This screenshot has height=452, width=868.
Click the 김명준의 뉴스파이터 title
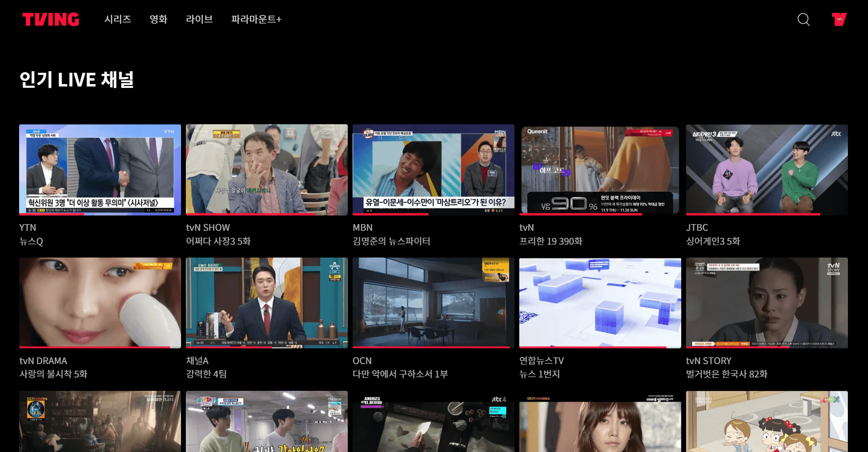click(x=391, y=241)
